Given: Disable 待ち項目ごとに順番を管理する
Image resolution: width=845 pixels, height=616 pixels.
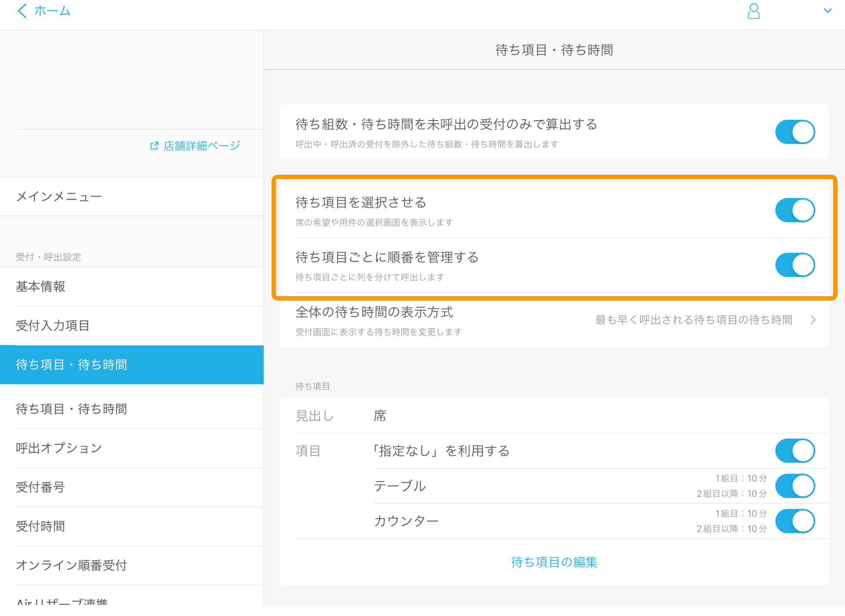Looking at the screenshot, I should pos(795,264).
